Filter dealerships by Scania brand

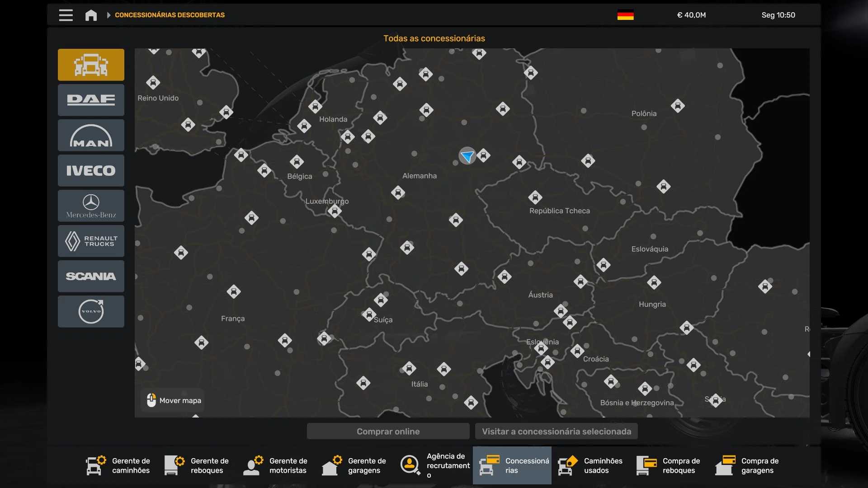(x=91, y=276)
